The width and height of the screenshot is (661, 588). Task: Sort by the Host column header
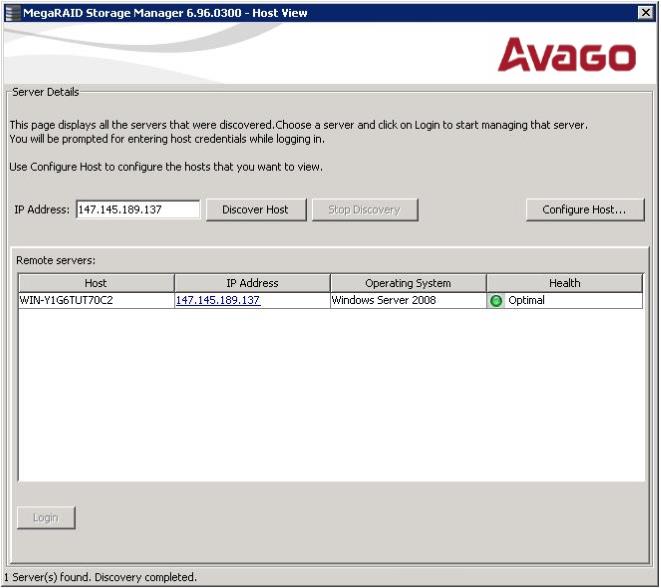click(x=96, y=283)
